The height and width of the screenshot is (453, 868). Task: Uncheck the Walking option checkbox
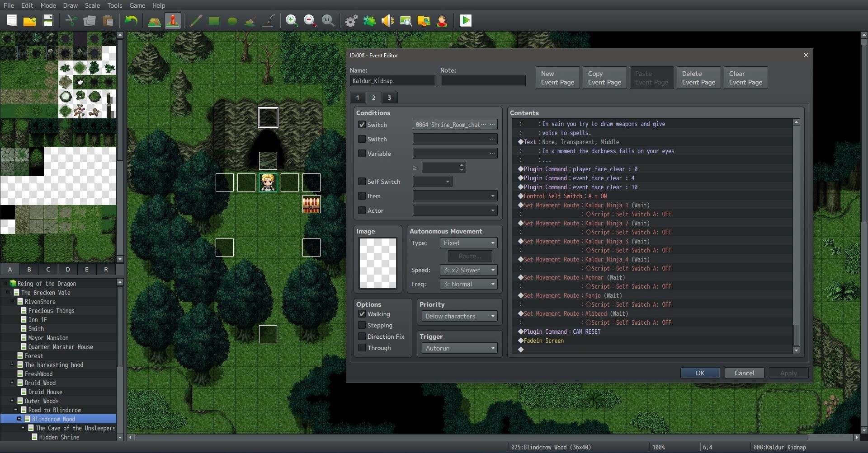point(362,314)
